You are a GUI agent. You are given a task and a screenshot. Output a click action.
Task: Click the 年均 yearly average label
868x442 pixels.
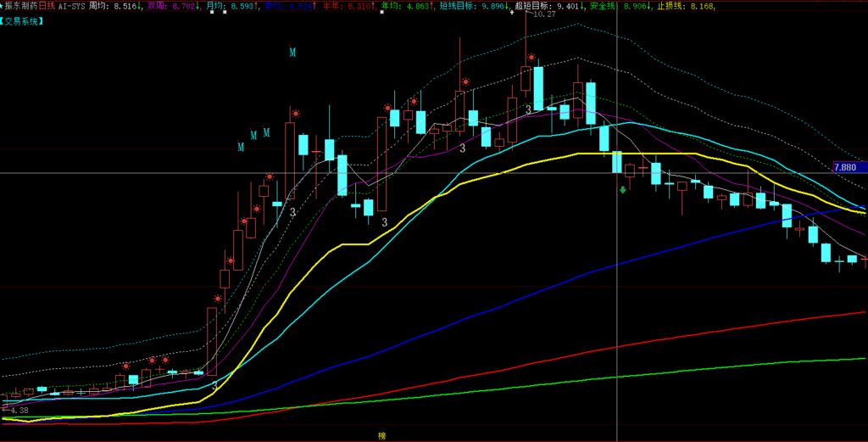pos(392,6)
